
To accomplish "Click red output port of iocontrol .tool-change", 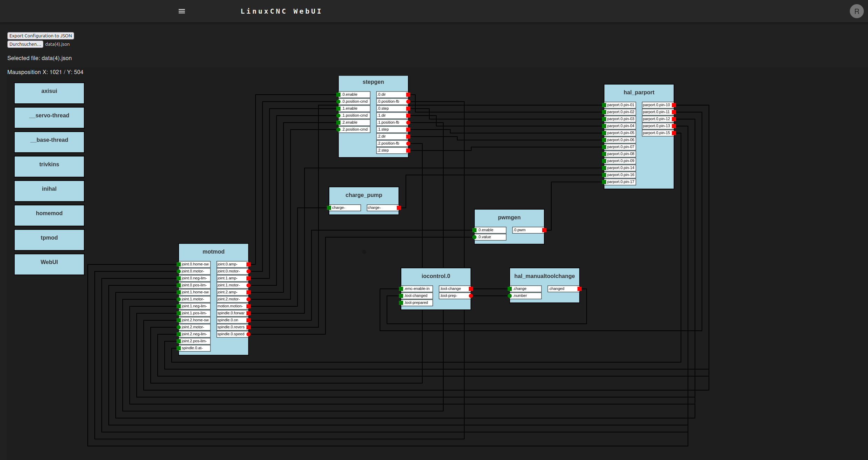I will pyautogui.click(x=471, y=289).
